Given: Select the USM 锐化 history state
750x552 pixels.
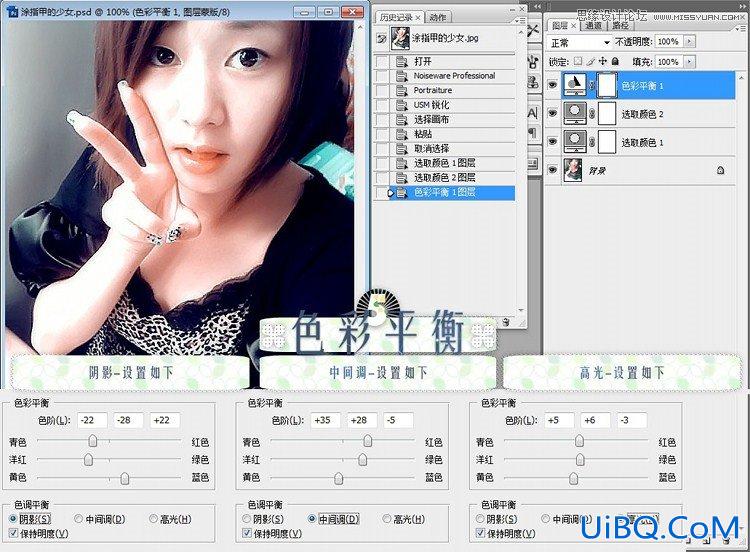Looking at the screenshot, I should (x=453, y=105).
